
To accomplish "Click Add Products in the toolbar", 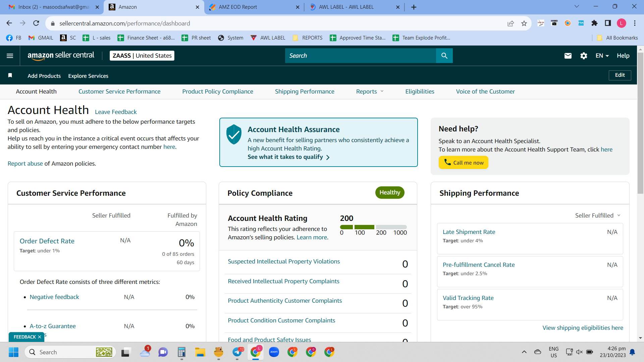I will coord(44,76).
